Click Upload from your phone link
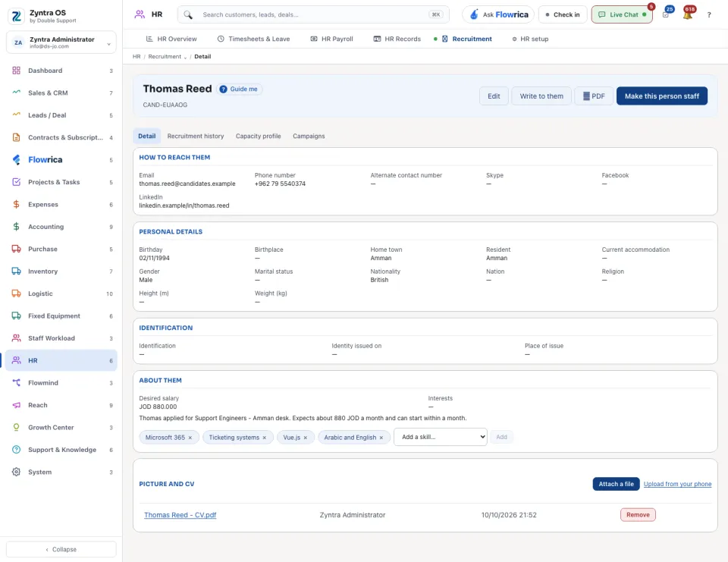The width and height of the screenshot is (728, 562). (677, 484)
